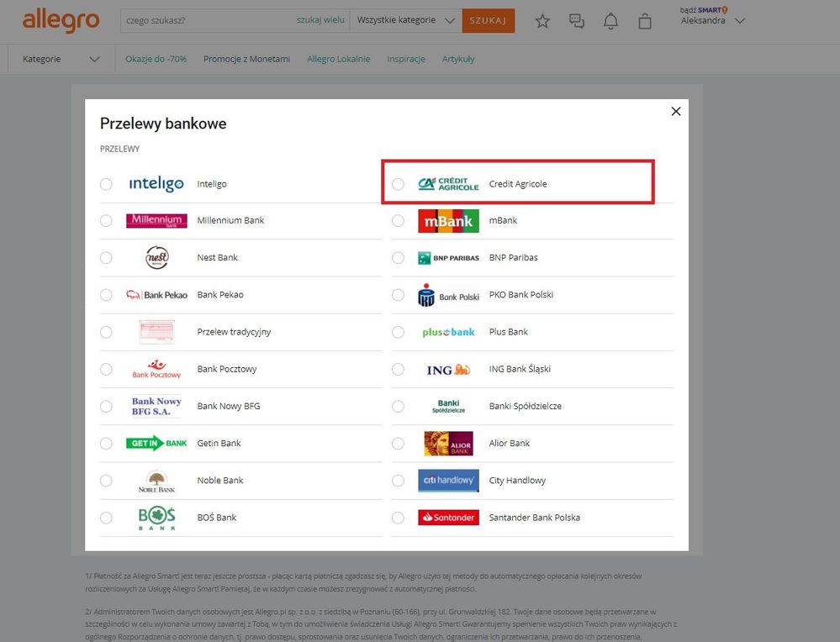The width and height of the screenshot is (840, 642).
Task: Click the Przelew tradycyjny form icon
Action: click(x=156, y=332)
